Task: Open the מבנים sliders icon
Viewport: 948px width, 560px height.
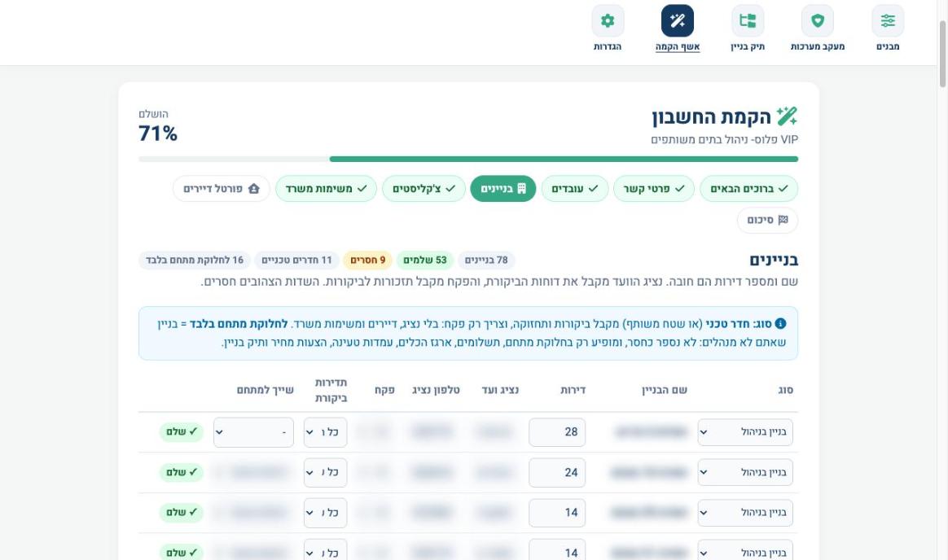Action: (x=888, y=20)
